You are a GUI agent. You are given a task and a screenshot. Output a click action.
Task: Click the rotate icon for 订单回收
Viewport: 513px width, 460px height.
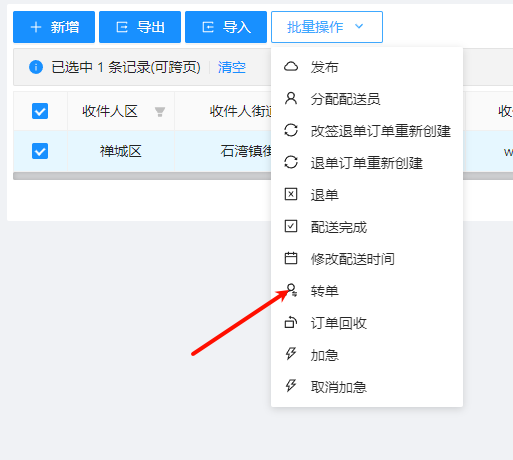[x=291, y=322]
